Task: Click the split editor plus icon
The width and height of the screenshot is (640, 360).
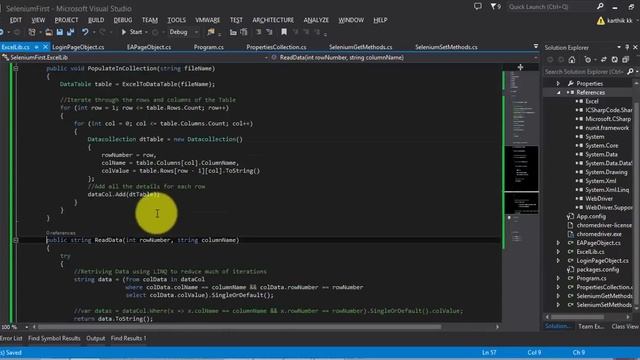Action: pos(520,67)
